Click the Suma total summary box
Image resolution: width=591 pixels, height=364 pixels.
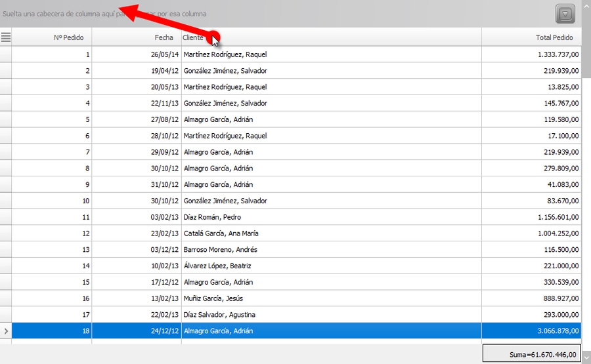point(531,354)
